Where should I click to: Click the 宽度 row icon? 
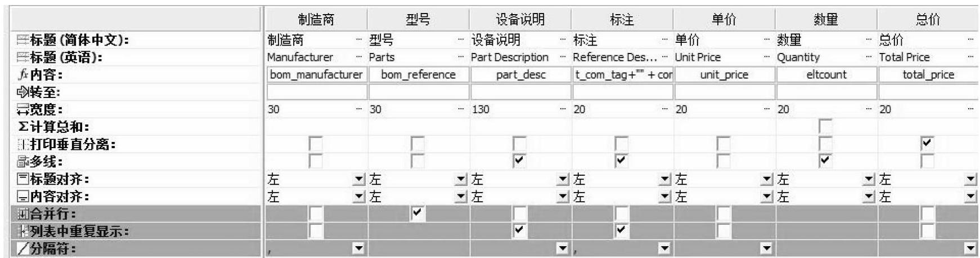click(x=23, y=110)
